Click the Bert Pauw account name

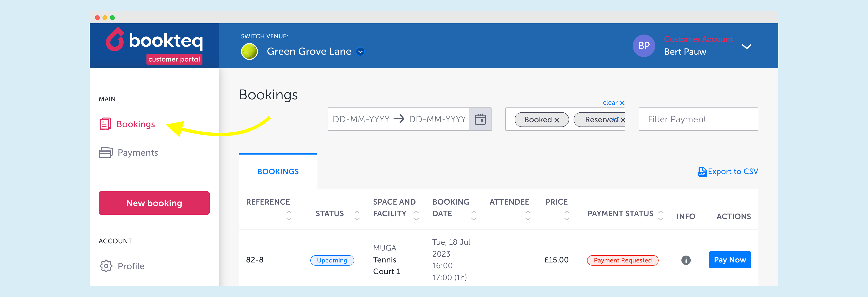click(x=685, y=52)
